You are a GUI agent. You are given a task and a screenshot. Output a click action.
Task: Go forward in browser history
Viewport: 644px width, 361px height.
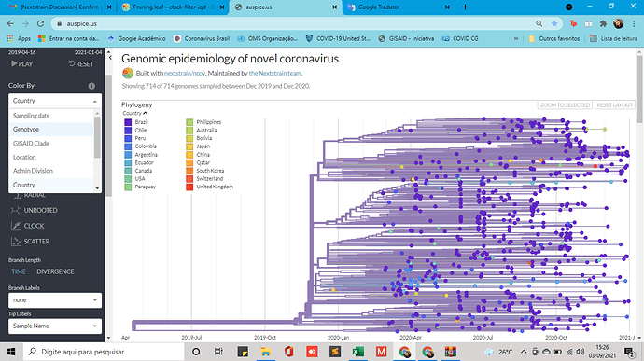[25, 24]
